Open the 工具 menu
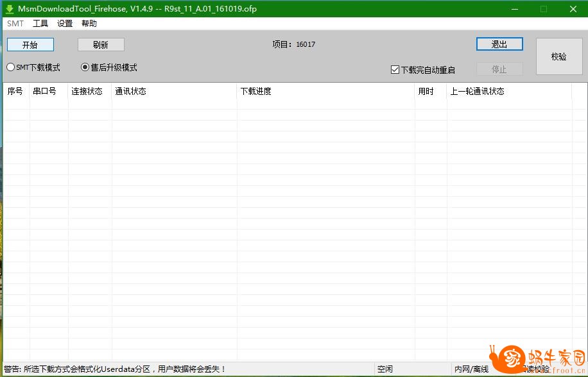This screenshot has width=588, height=377. coord(40,24)
